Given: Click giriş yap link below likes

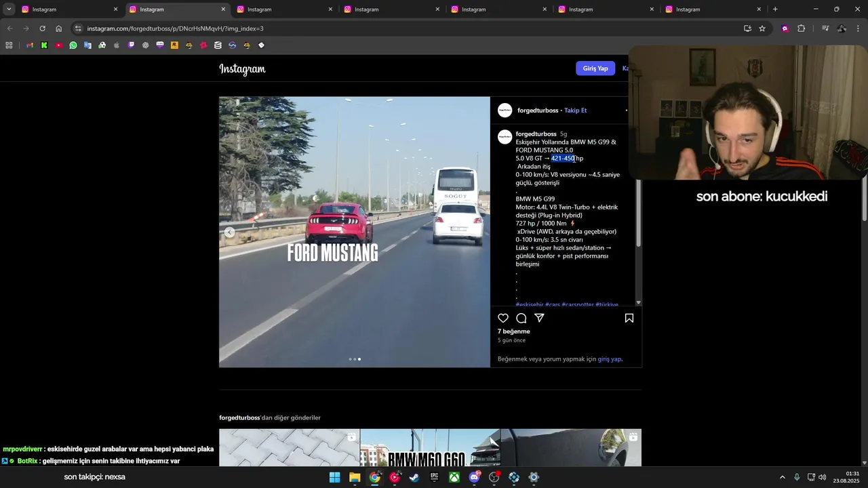Looking at the screenshot, I should coord(610,359).
